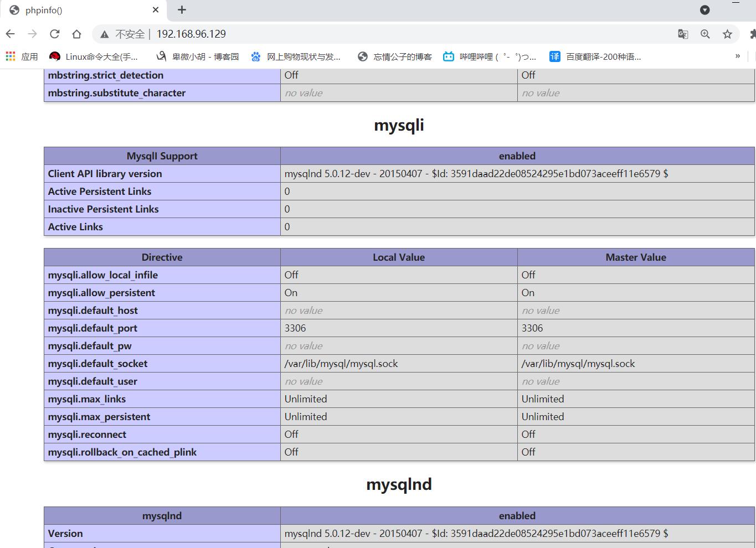Click the mysqlnd table header cell

coord(162,516)
